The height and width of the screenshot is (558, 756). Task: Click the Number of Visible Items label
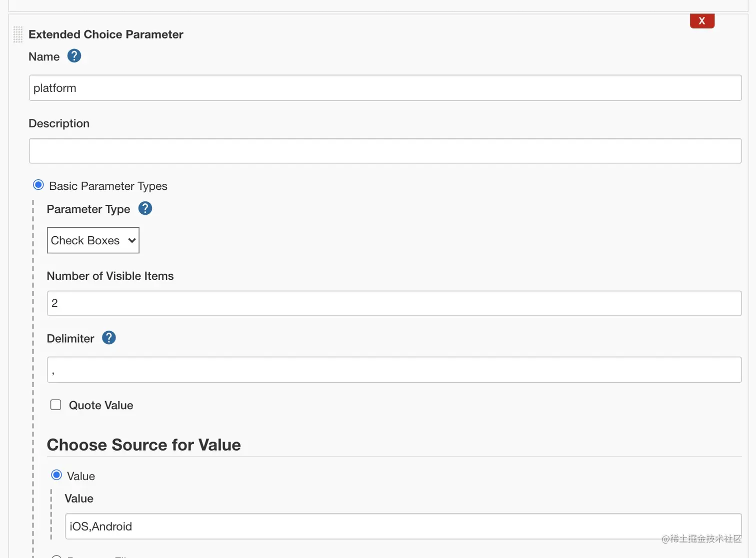pos(110,276)
